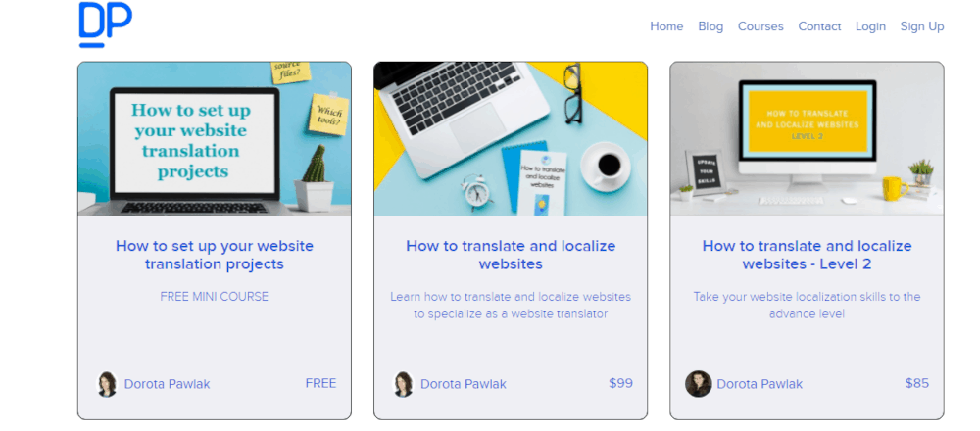
Task: Open "How to set up your website translation projects" title
Action: [215, 255]
